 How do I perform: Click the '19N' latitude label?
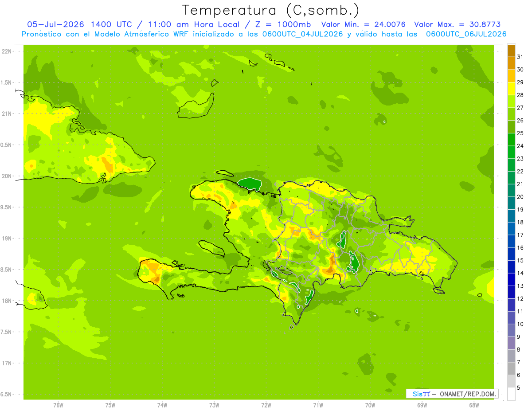[x=8, y=239]
